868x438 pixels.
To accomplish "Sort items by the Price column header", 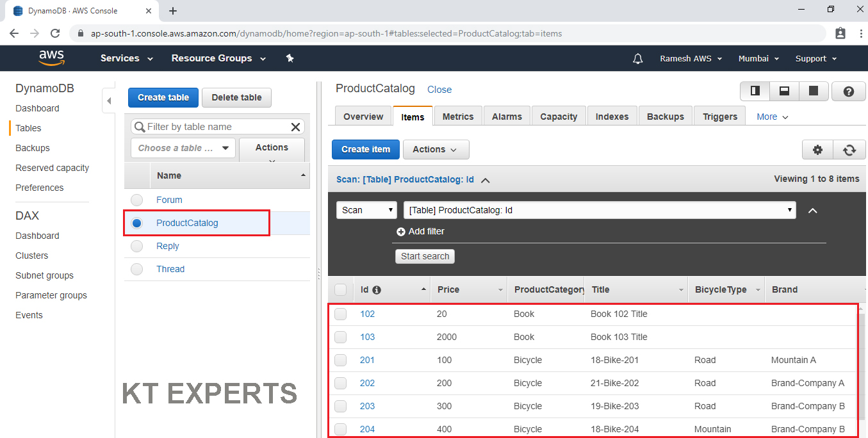I will 468,290.
